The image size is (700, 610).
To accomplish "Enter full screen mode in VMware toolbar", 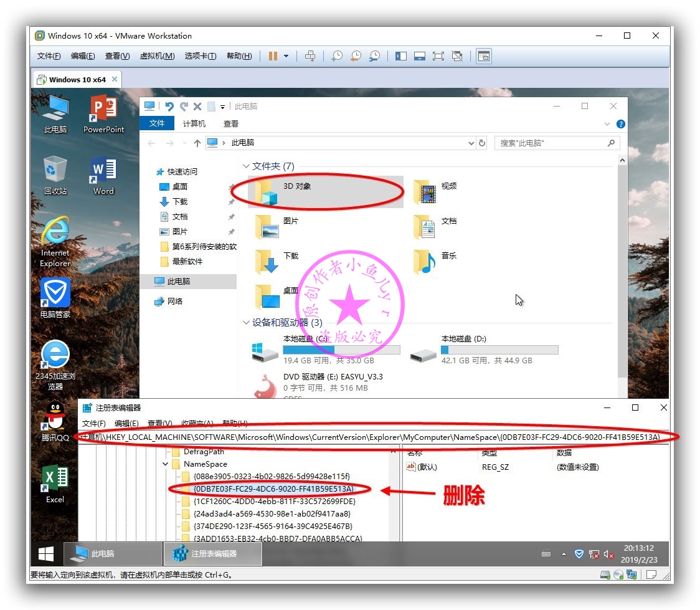I will click(x=438, y=56).
